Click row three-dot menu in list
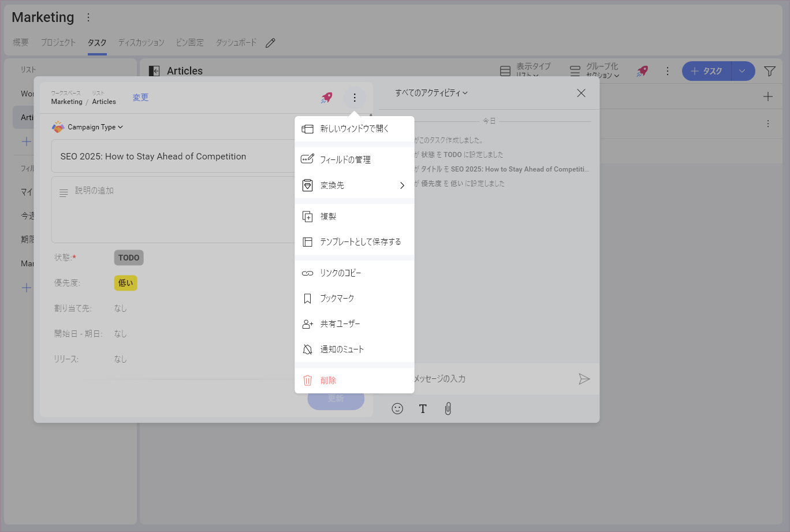790x532 pixels. pos(768,124)
